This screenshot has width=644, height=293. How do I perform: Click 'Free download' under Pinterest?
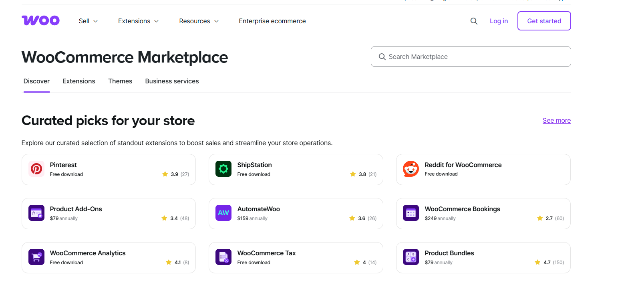[66, 174]
